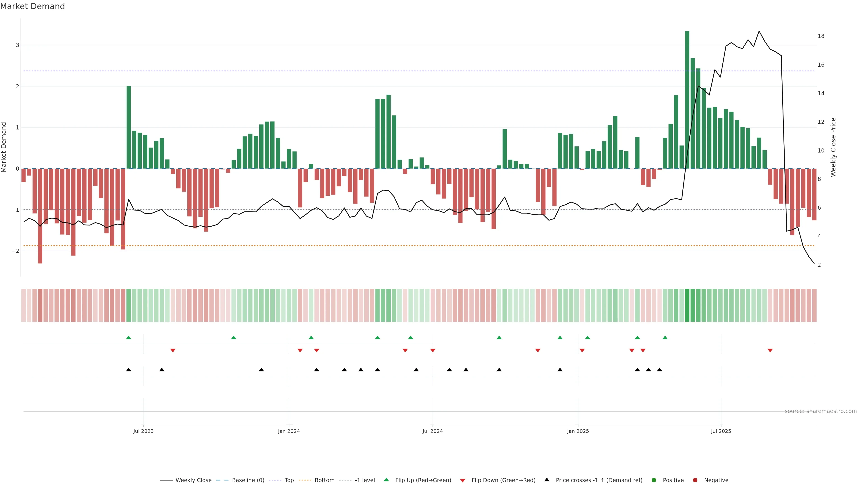The height and width of the screenshot is (488, 868).
Task: Click the first green Flip Up marker
Action: click(x=128, y=338)
